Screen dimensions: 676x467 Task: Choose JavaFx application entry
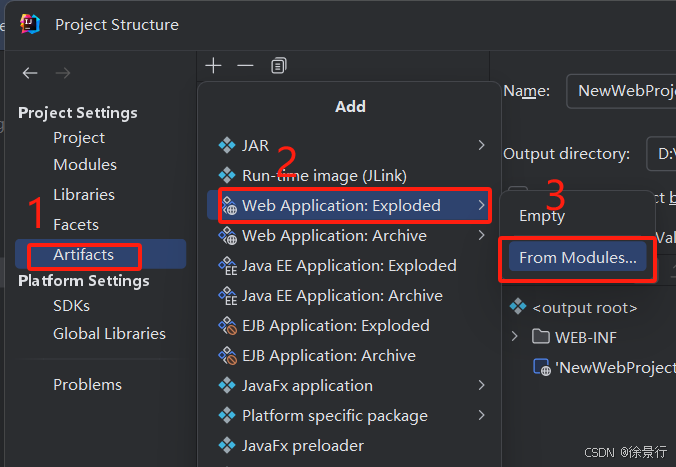350,386
